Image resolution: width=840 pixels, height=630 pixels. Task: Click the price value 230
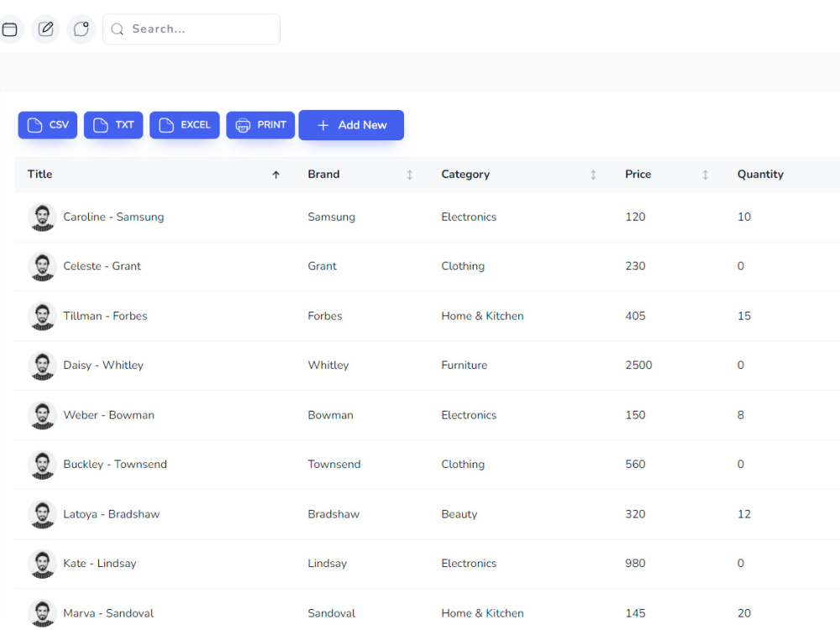click(x=635, y=266)
